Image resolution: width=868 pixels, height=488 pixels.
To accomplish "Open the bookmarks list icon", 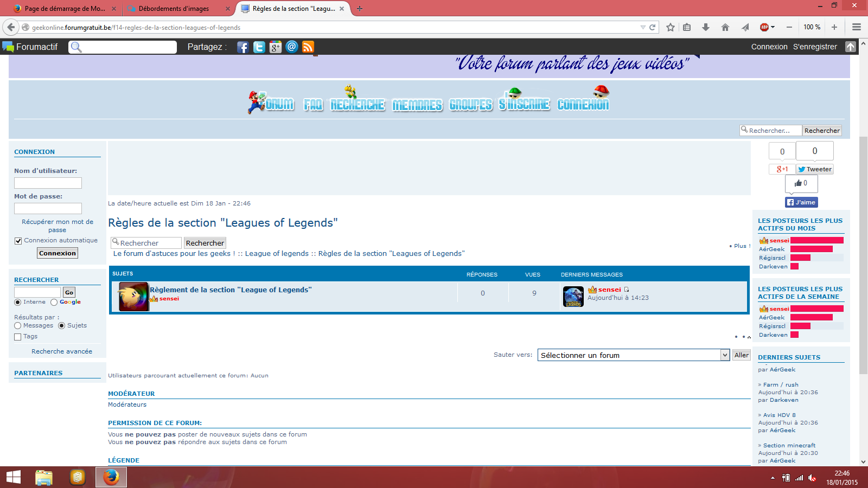I will [x=687, y=27].
